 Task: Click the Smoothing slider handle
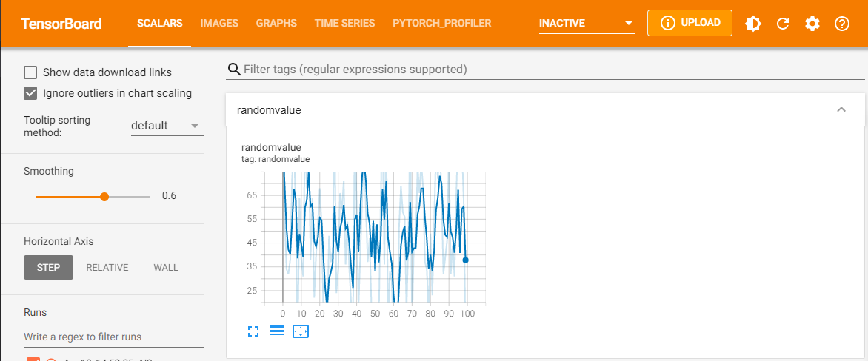click(x=104, y=197)
